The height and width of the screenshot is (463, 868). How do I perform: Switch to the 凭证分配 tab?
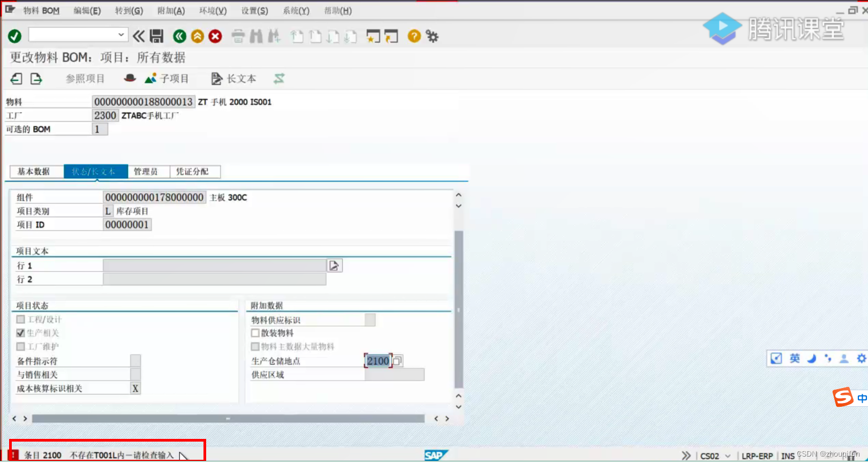click(x=195, y=171)
